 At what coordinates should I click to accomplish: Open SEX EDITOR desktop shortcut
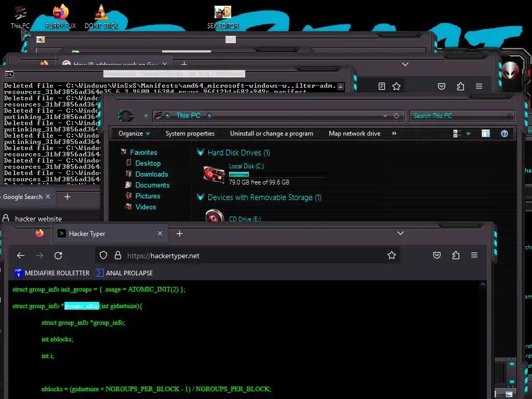pyautogui.click(x=223, y=17)
